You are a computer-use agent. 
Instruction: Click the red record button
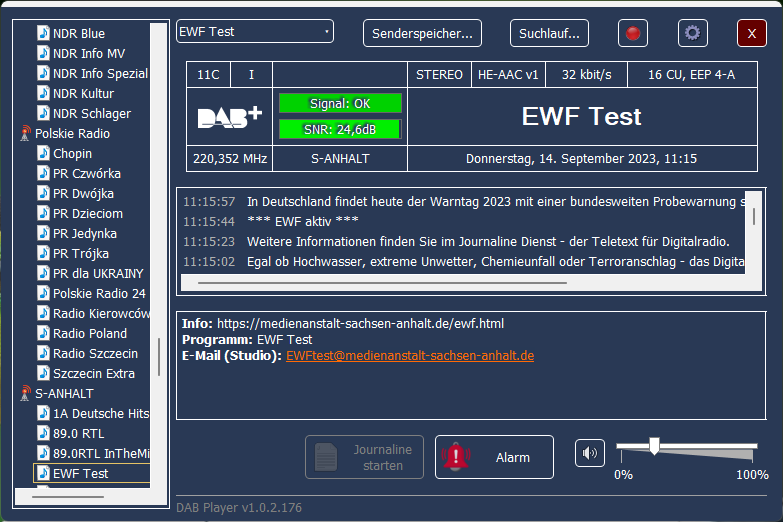click(x=632, y=33)
